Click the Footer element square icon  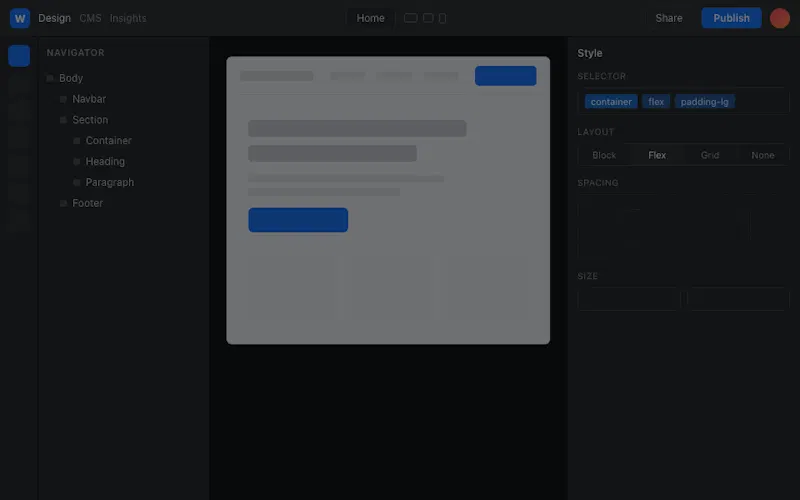coord(63,203)
